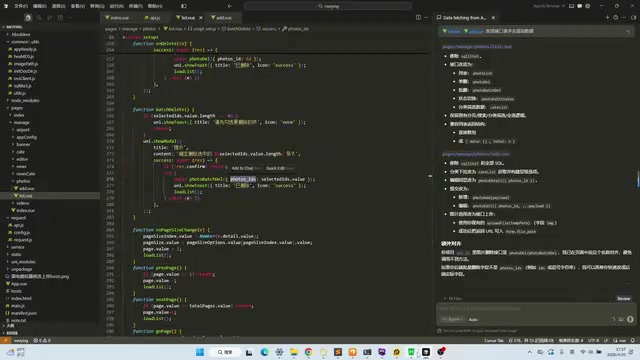
Task: Open File Explorer from taskbar
Action: [294, 352]
